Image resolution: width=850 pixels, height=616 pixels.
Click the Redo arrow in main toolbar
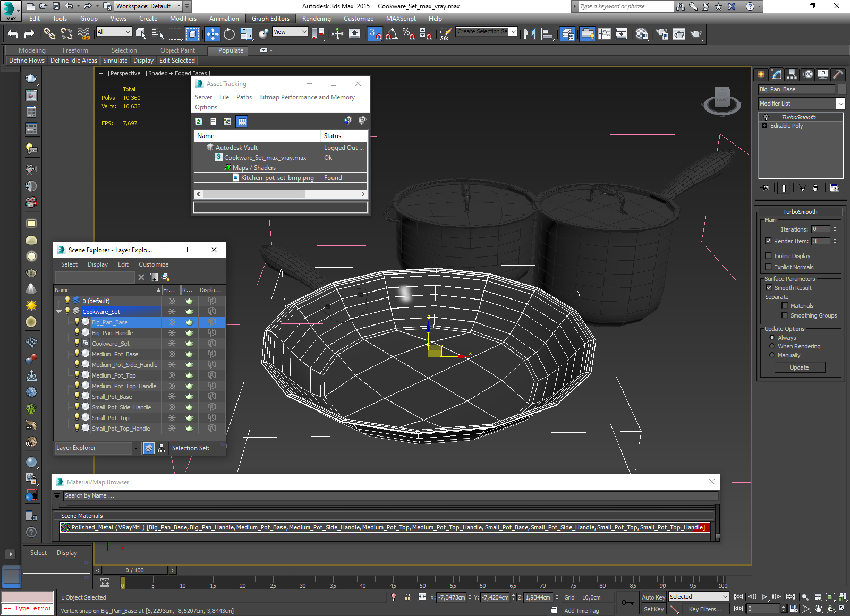(x=29, y=34)
